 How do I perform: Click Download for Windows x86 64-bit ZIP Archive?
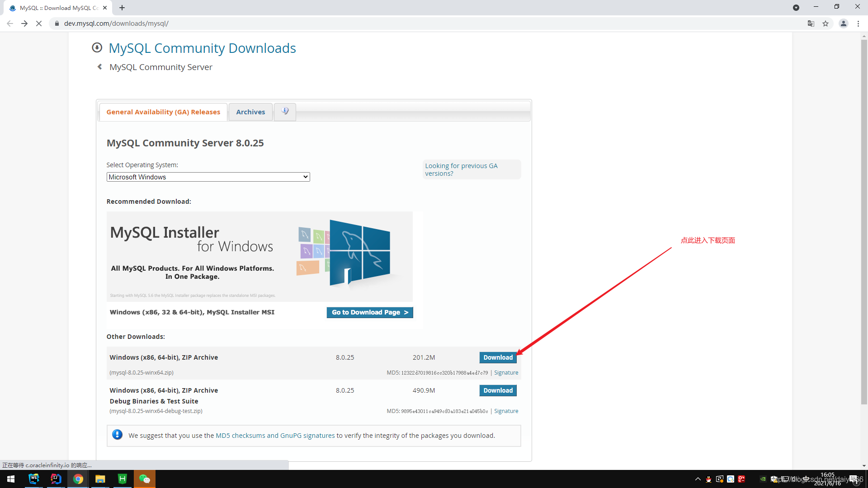click(x=498, y=357)
